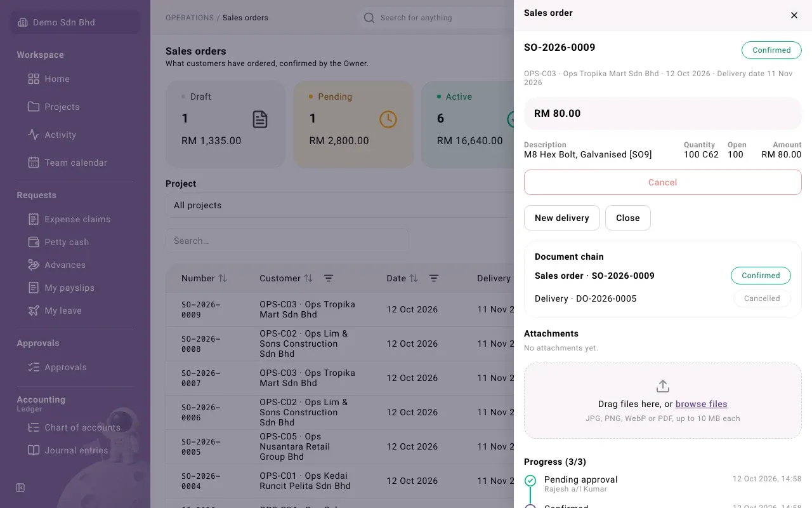Click the OPERATIONS breadcrumb
The width and height of the screenshot is (812, 508).
point(190,18)
